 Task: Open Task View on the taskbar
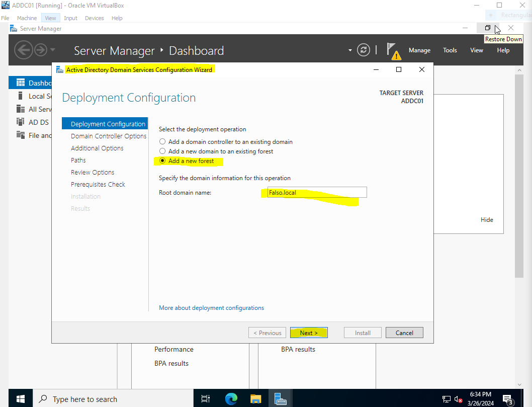[205, 399]
